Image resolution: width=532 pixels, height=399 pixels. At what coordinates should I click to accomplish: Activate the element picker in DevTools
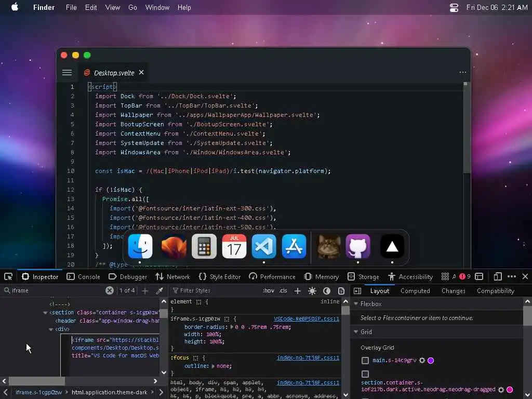pos(8,276)
